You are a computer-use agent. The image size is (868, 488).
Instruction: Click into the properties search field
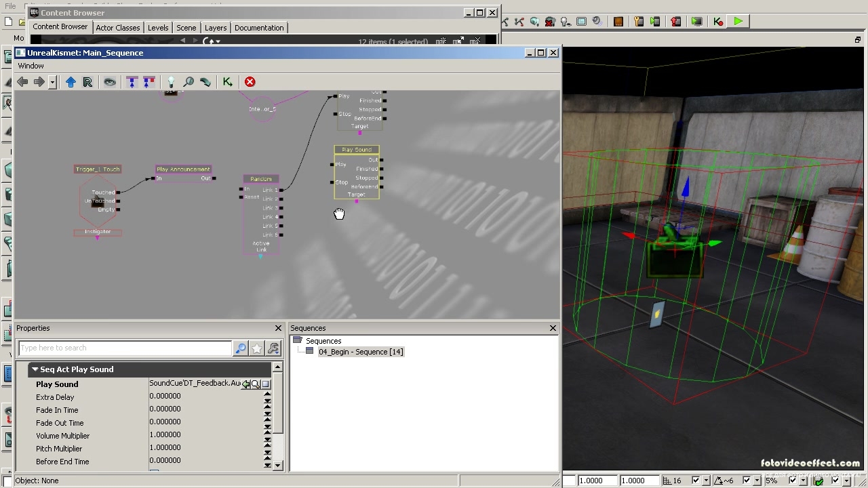pos(125,348)
